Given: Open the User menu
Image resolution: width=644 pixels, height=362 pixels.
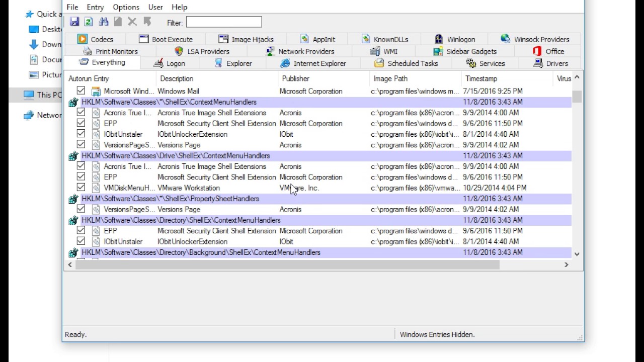Looking at the screenshot, I should coord(155,7).
